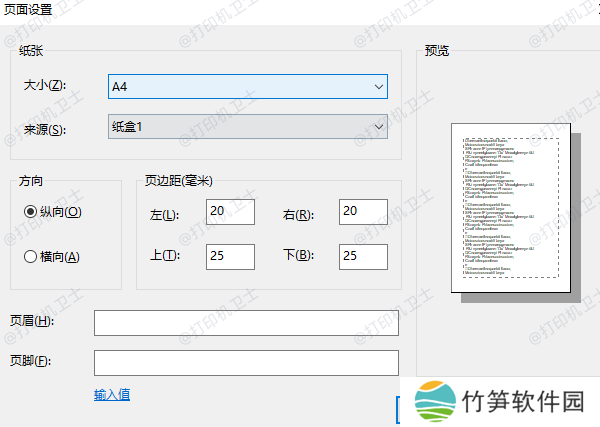This screenshot has height=427, width=600.
Task: Open the 输入值 link
Action: [x=112, y=395]
